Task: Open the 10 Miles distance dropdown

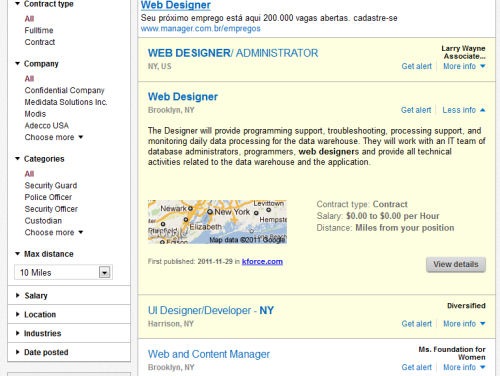Action: [63, 272]
